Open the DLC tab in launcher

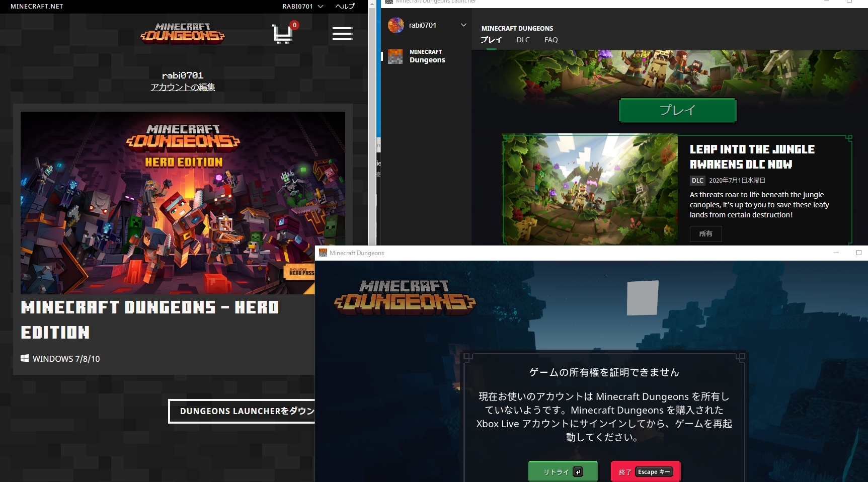coord(523,40)
